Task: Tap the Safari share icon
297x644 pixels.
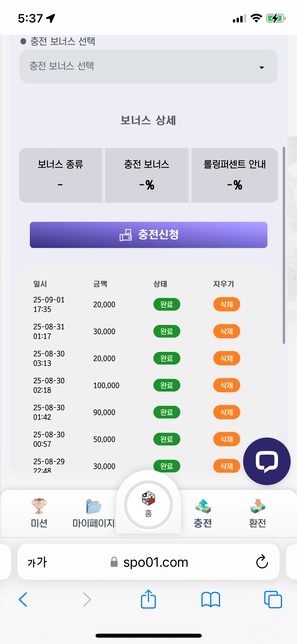Action: click(148, 599)
